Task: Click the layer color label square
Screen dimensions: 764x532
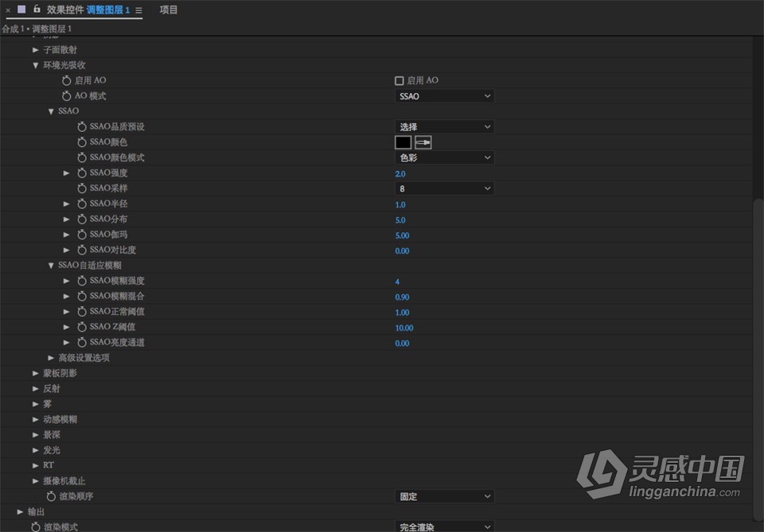Action: [21, 10]
